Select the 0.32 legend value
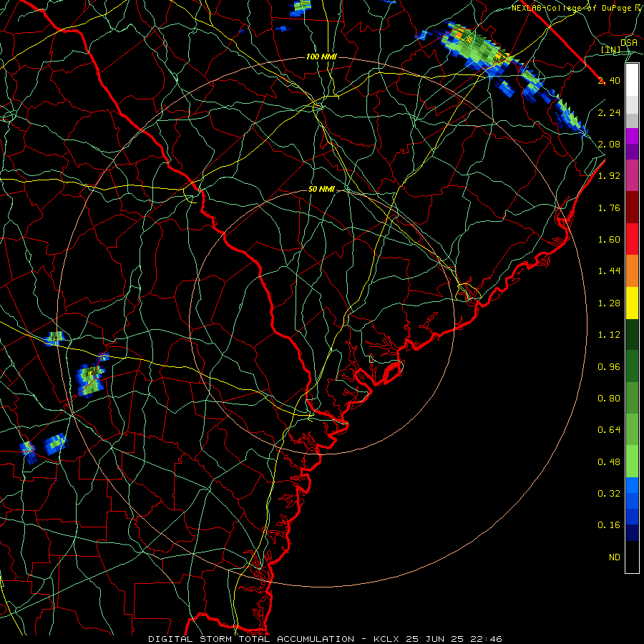 tap(609, 494)
